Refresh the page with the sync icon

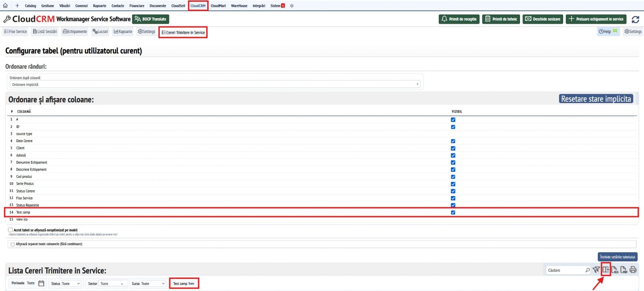tap(636, 19)
